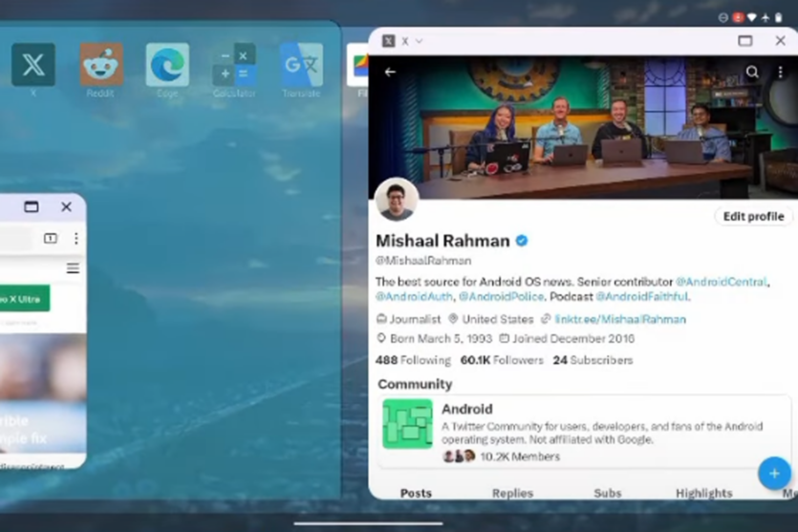This screenshot has width=798, height=532.
Task: Open Mishaal Rahman's profile picture
Action: click(397, 200)
